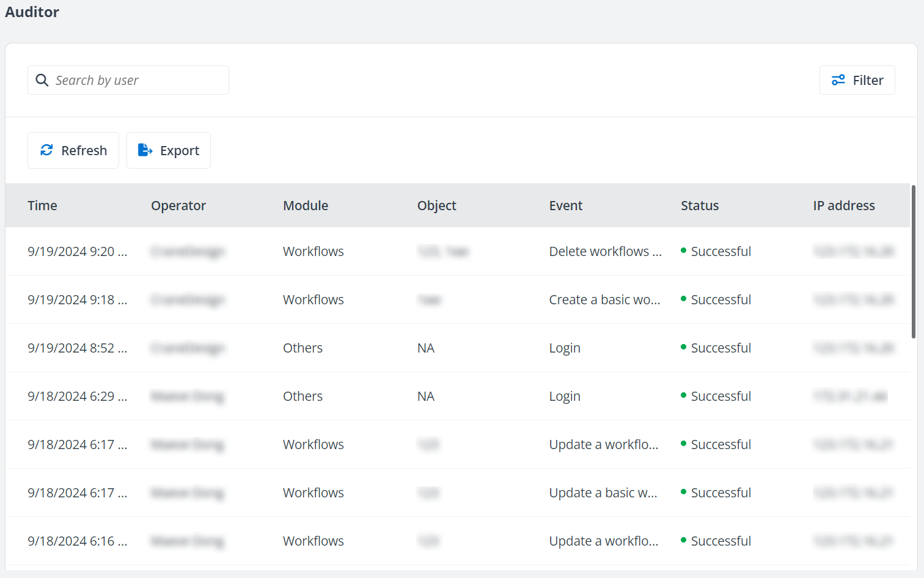Click the IP address column header
The image size is (924, 578).
[x=844, y=205]
